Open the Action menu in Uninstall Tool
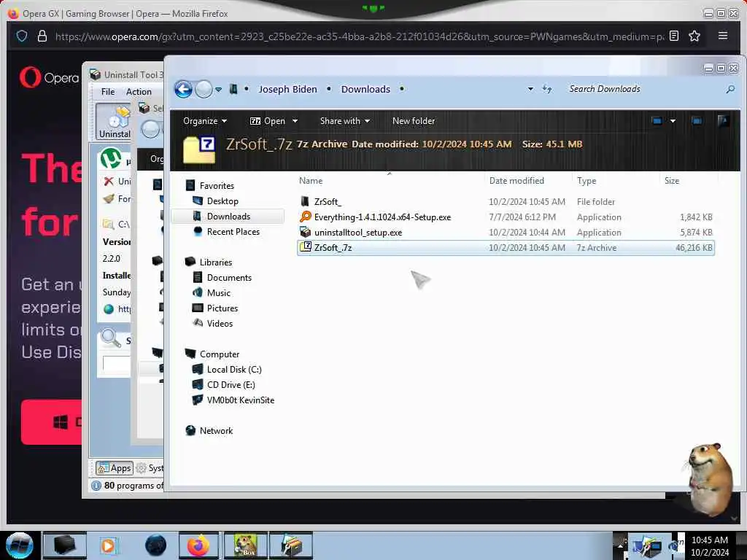The width and height of the screenshot is (747, 560). click(x=138, y=91)
